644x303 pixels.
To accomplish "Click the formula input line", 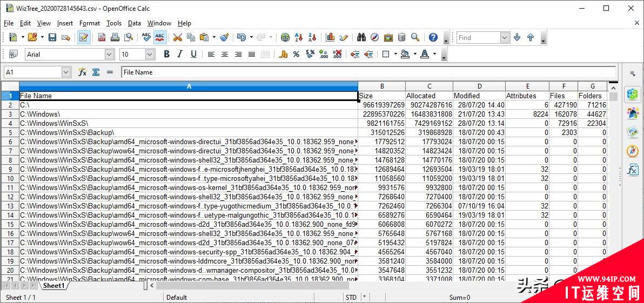I will (x=368, y=72).
